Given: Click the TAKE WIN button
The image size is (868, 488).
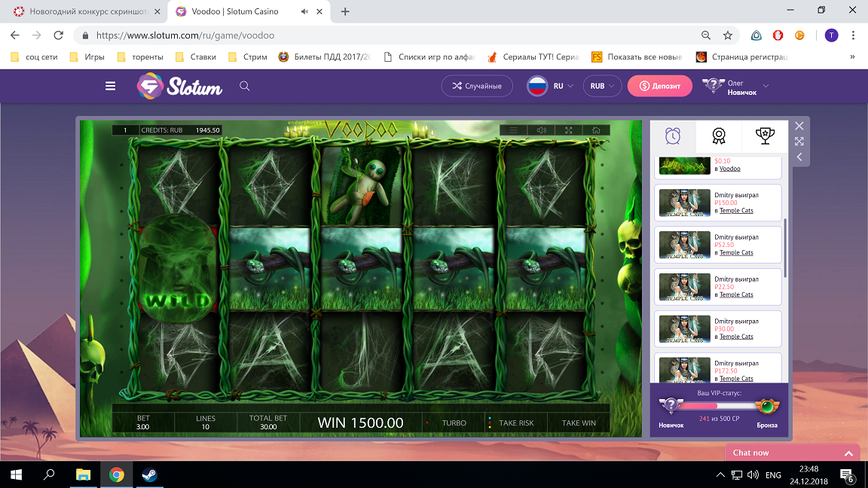Looking at the screenshot, I should click(x=579, y=423).
